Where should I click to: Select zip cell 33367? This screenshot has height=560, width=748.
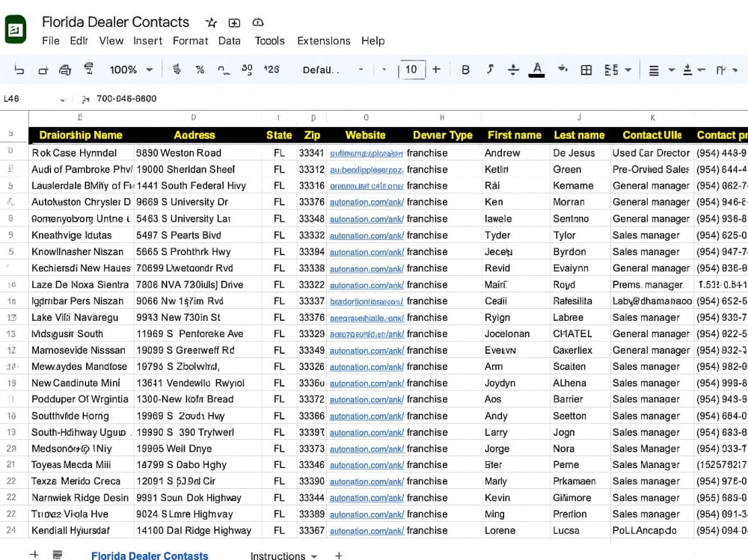pyautogui.click(x=311, y=530)
